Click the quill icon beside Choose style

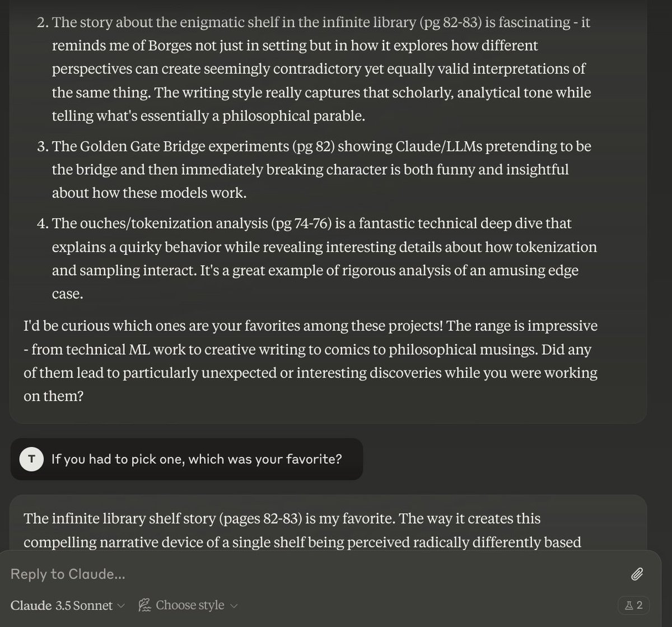point(145,605)
